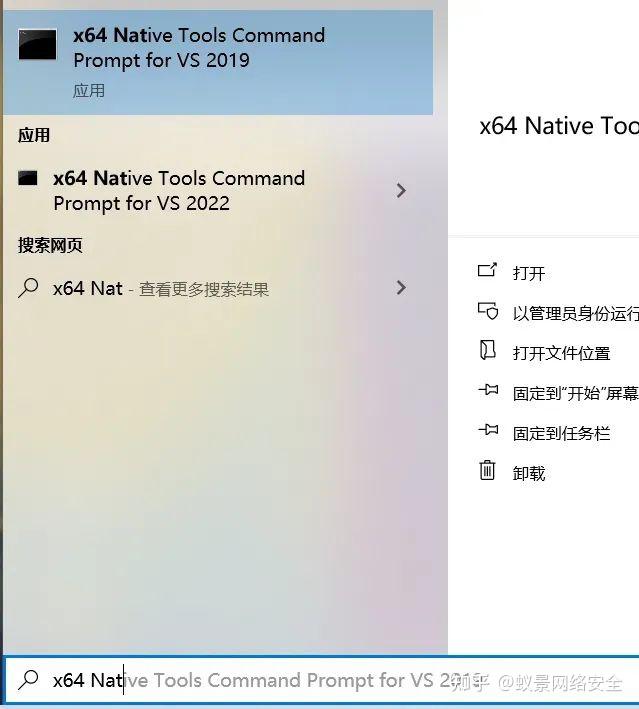Click the VS 2019 command prompt icon
The height and width of the screenshot is (709, 639).
[38, 44]
